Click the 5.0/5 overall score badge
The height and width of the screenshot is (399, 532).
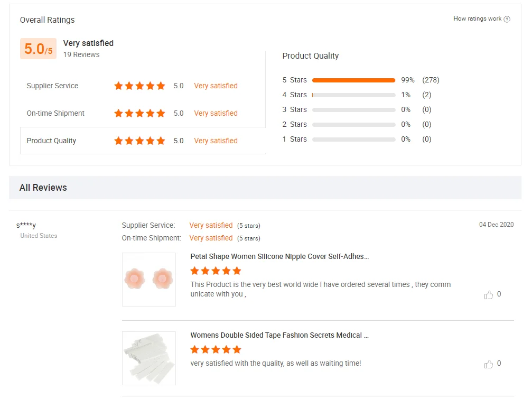(38, 49)
